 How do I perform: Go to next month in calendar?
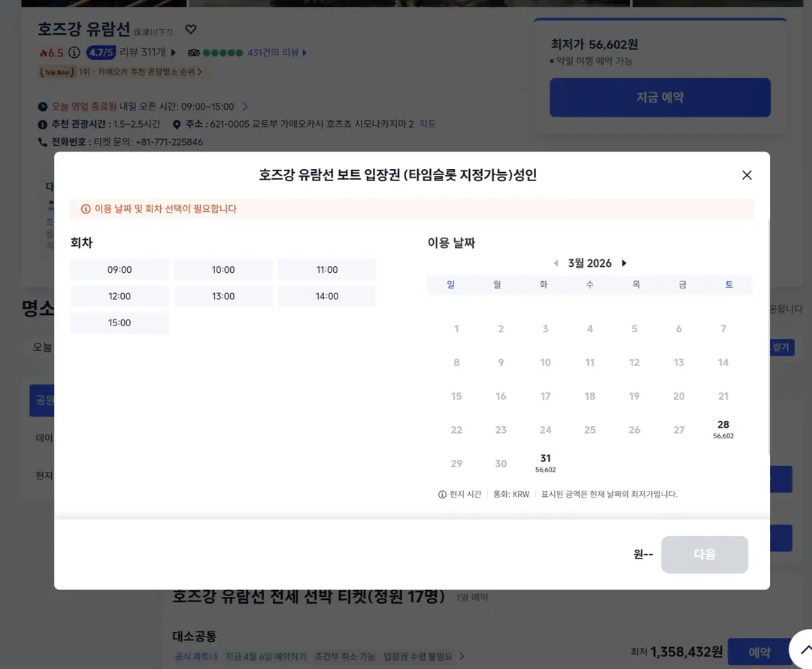click(x=624, y=263)
